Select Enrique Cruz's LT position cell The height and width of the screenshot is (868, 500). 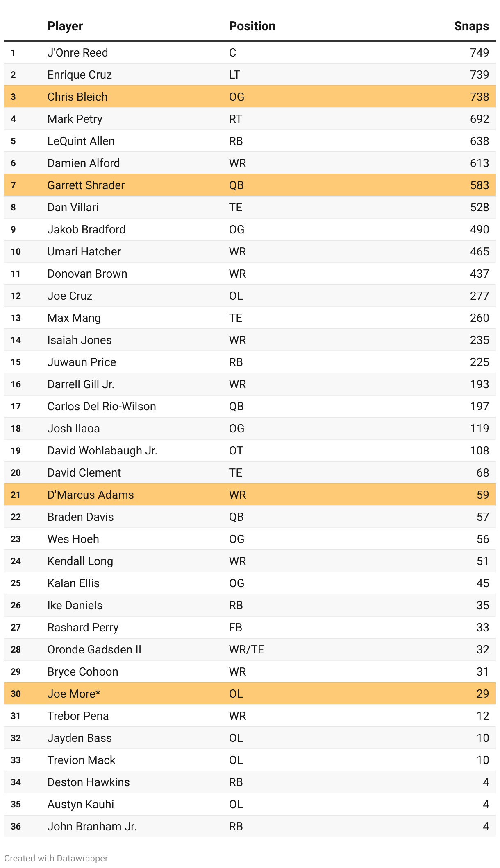tap(234, 75)
